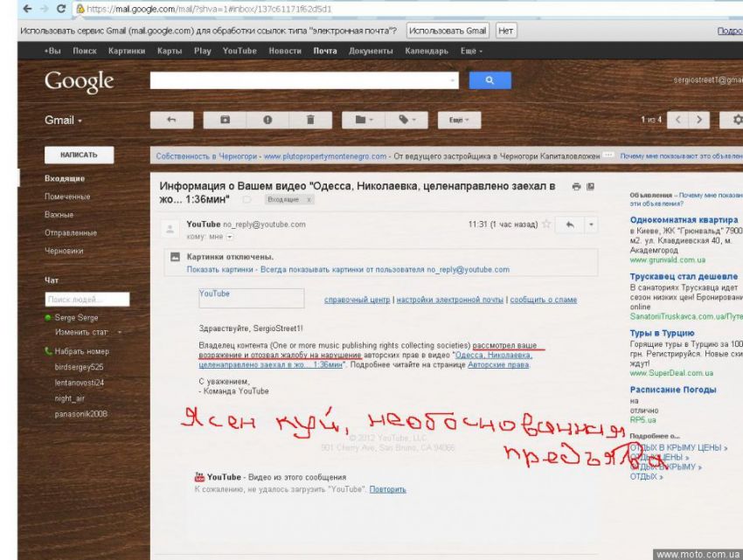Expand 'Еще' menu in Google top bar

(471, 51)
